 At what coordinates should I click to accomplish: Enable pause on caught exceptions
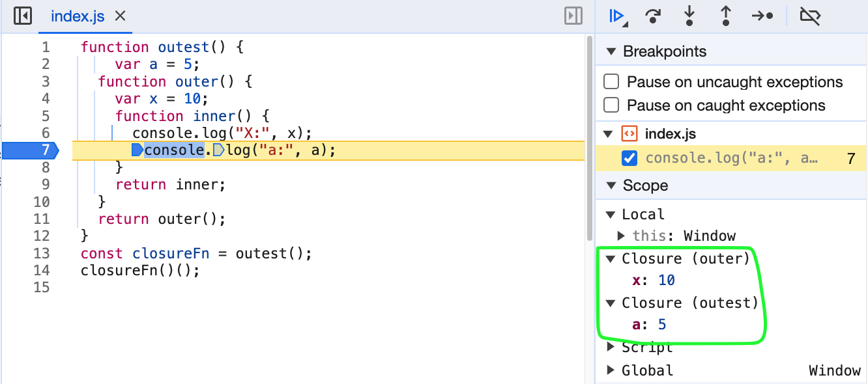coord(611,105)
